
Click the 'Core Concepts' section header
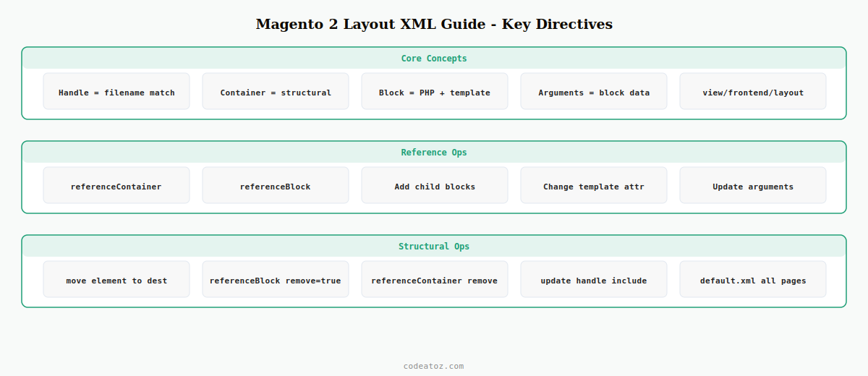coord(434,59)
